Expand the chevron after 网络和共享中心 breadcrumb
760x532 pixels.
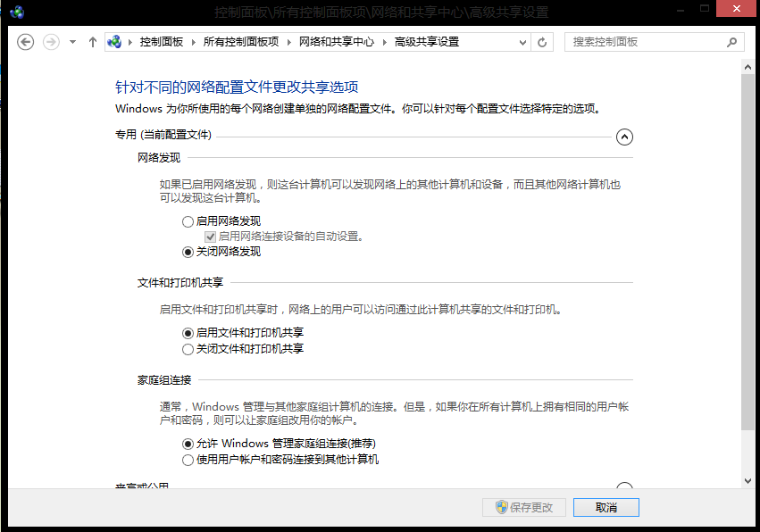(384, 42)
